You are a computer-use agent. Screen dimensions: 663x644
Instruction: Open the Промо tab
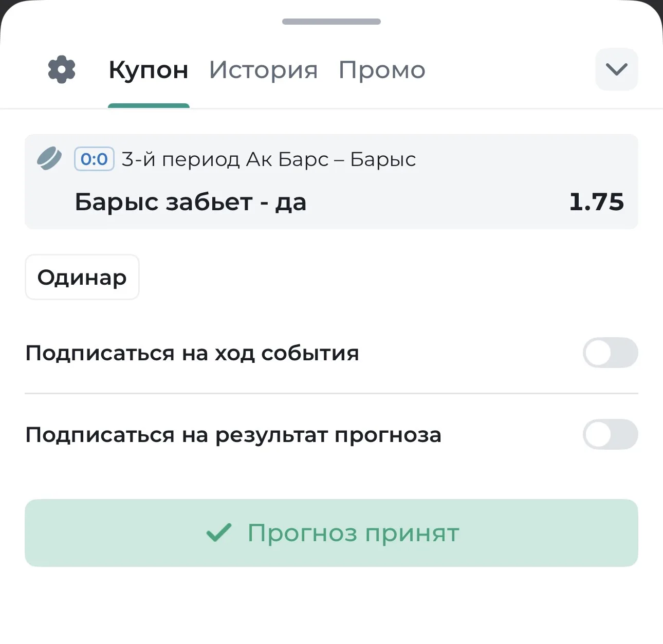coord(382,70)
